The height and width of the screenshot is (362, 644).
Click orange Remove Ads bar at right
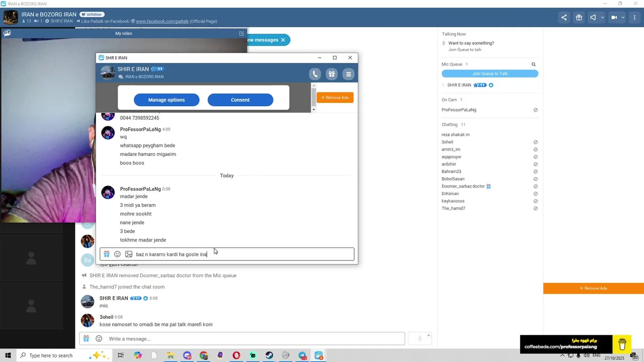tap(594, 289)
